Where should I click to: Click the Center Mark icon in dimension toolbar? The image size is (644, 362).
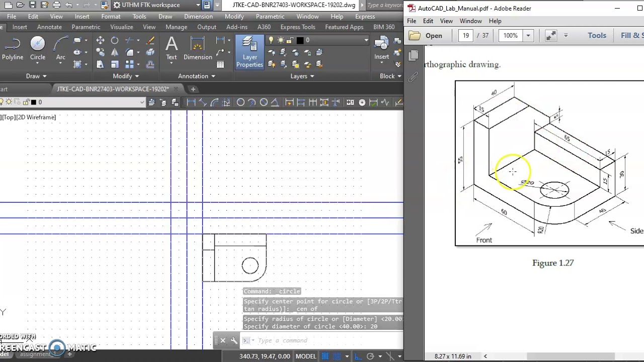pyautogui.click(x=362, y=103)
